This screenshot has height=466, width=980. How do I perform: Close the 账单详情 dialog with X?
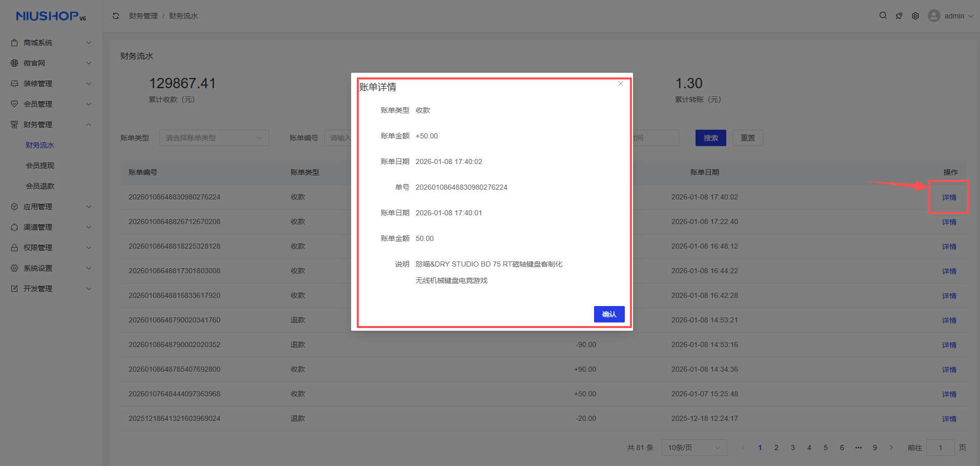click(x=621, y=84)
